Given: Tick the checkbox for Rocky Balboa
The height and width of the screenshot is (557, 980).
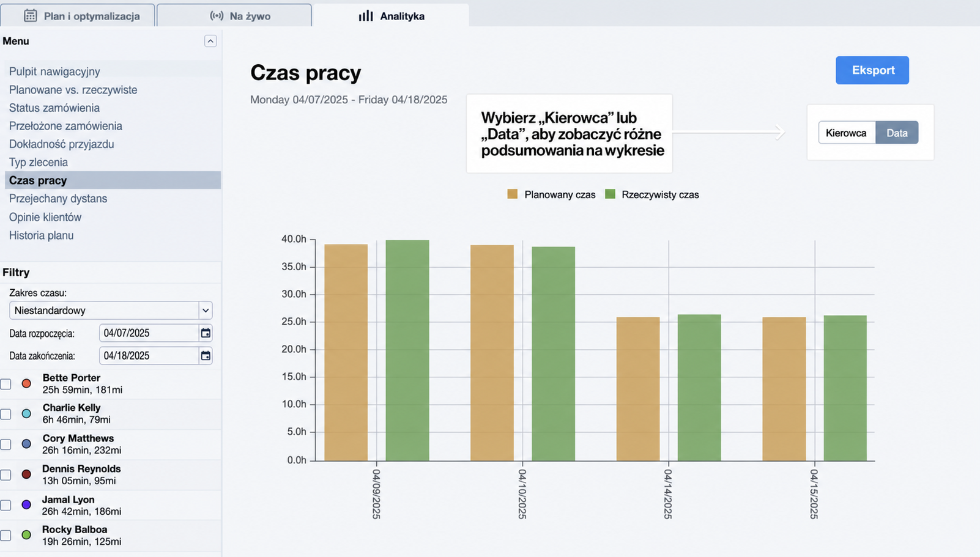Looking at the screenshot, I should pos(6,536).
